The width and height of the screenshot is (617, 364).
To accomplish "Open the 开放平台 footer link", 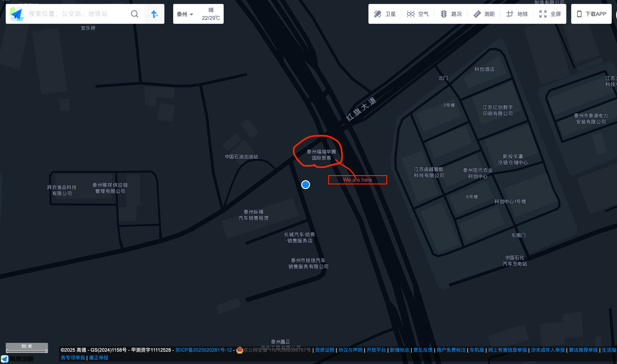I will click(376, 350).
